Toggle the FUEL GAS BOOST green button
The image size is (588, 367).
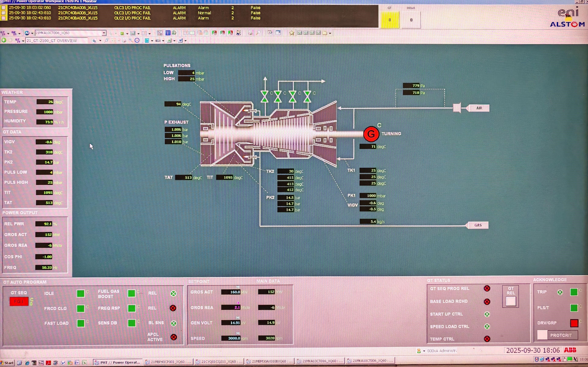click(131, 293)
